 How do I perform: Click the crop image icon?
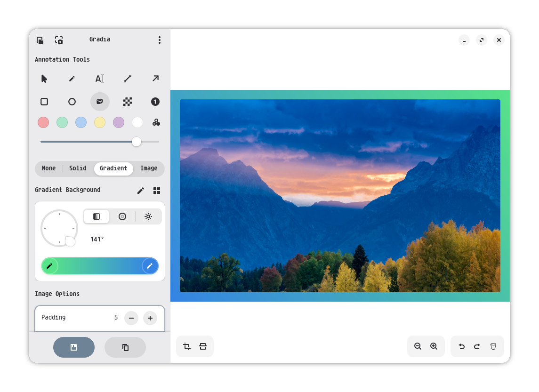pyautogui.click(x=187, y=346)
